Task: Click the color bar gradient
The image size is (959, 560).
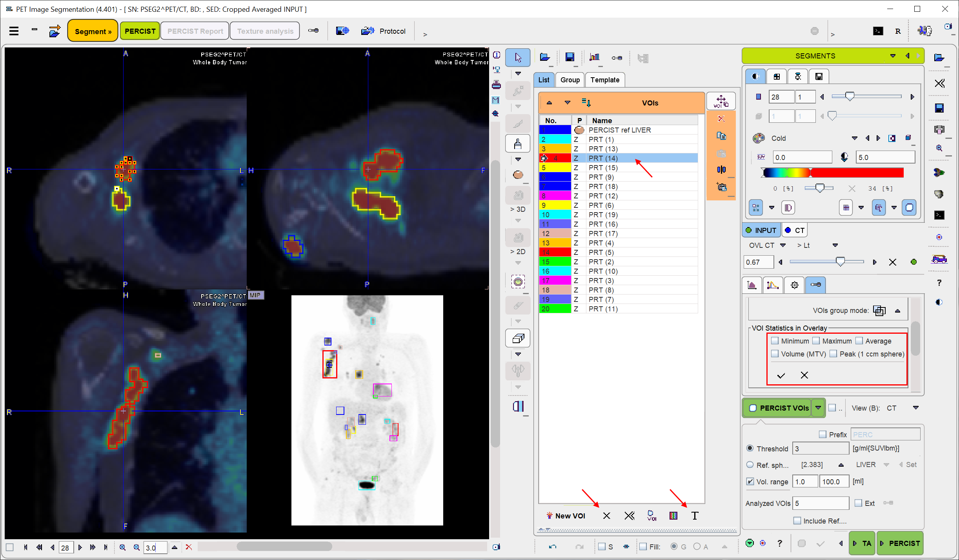Action: pos(833,173)
